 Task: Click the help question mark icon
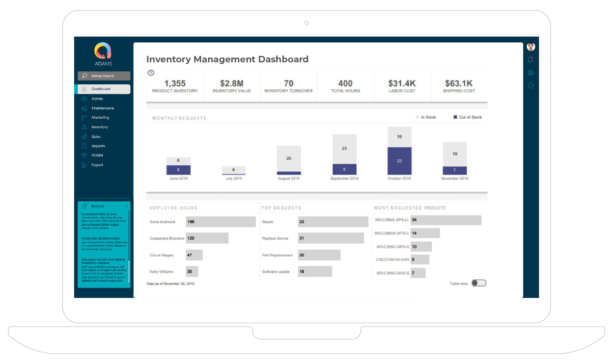[x=151, y=73]
